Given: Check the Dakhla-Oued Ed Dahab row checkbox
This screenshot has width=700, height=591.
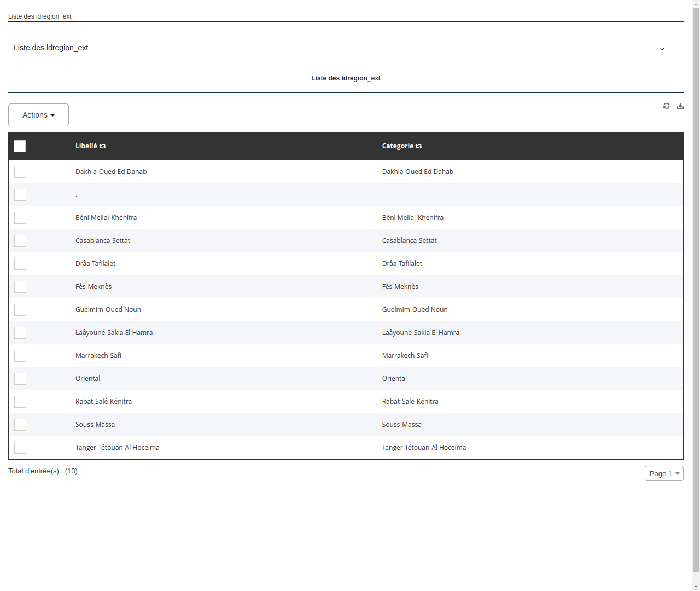Looking at the screenshot, I should (x=20, y=171).
